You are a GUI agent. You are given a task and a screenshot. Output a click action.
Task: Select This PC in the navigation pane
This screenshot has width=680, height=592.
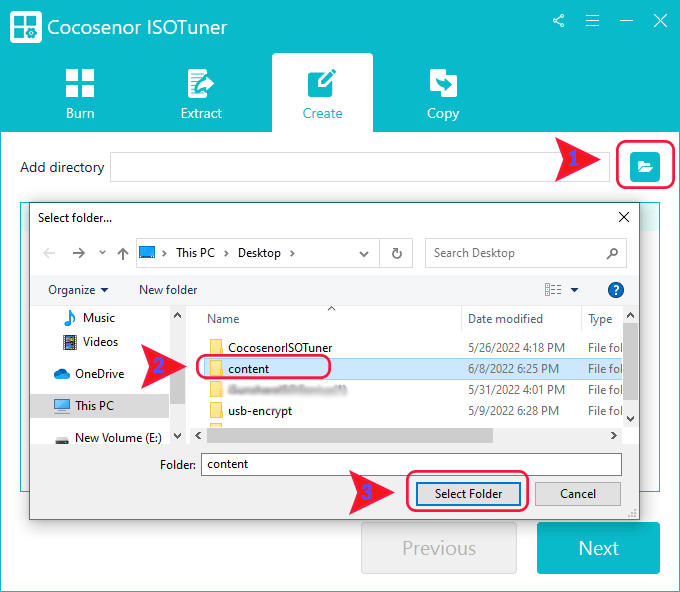pyautogui.click(x=100, y=406)
